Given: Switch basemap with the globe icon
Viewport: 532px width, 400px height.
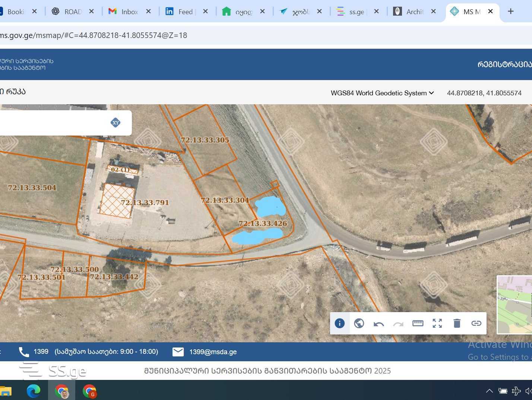Looking at the screenshot, I should click(359, 323).
